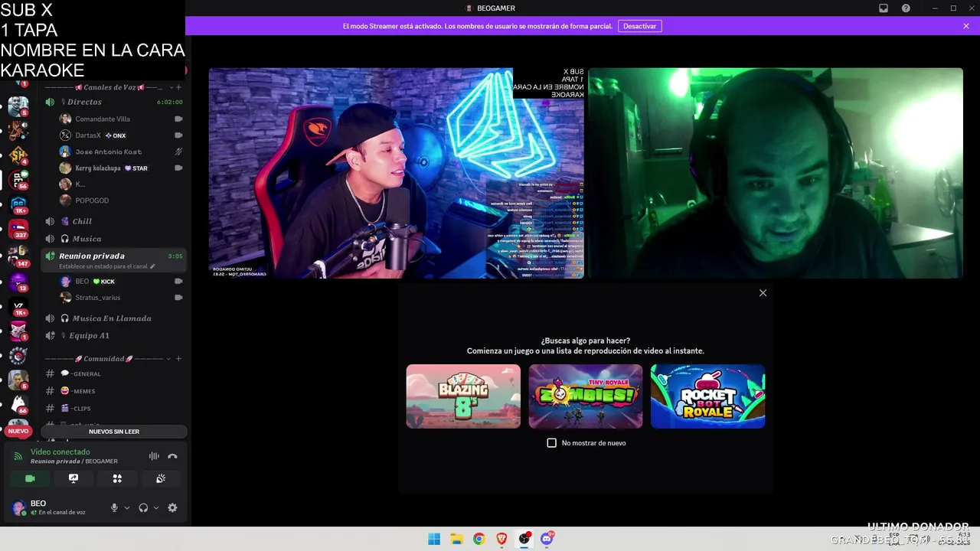Open input device options arrow beside microphone
The width and height of the screenshot is (980, 551).
click(x=127, y=507)
